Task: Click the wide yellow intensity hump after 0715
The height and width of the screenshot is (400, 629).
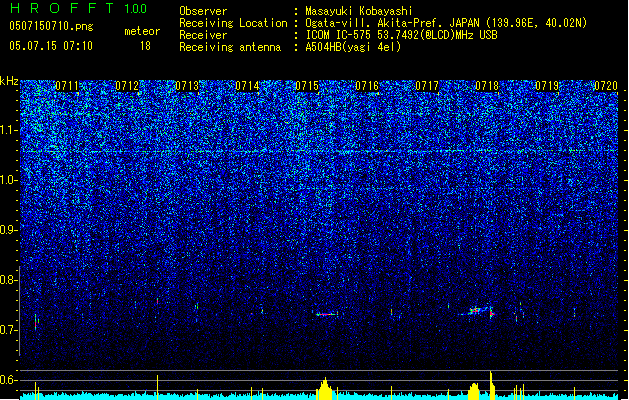Action: 325,389
